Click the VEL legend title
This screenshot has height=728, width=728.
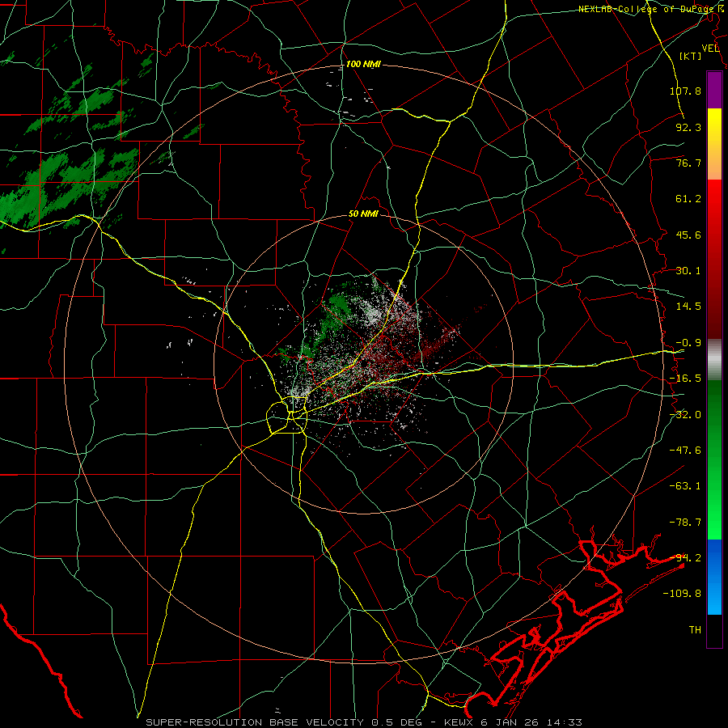point(711,48)
